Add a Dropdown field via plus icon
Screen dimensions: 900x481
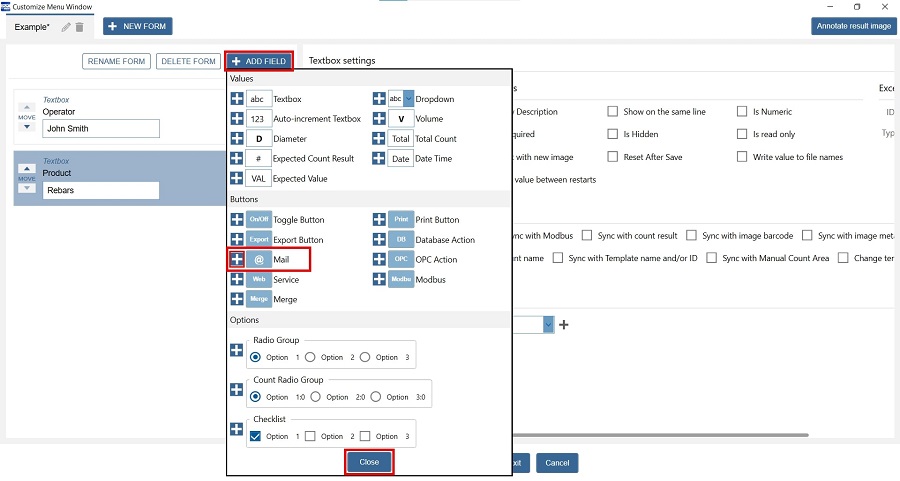(x=379, y=99)
